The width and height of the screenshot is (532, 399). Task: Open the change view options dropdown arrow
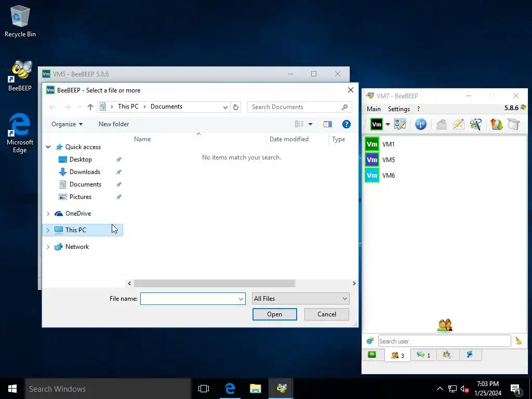(310, 124)
